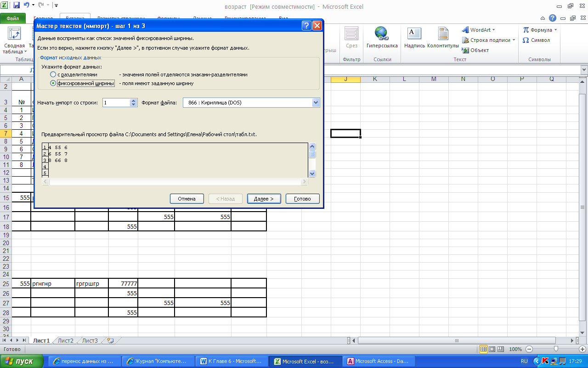Close the Мастер текстов dialog
Screen dimensions: 588x368
pos(317,26)
